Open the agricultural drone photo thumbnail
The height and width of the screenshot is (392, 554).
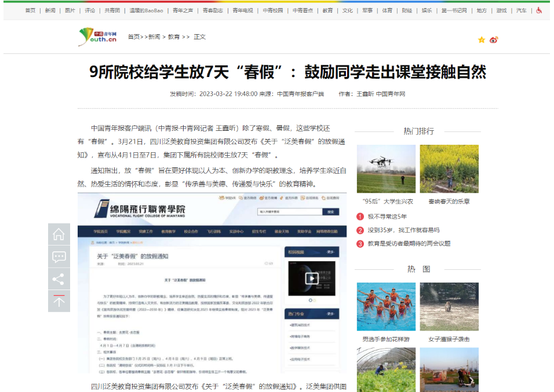tap(386, 168)
